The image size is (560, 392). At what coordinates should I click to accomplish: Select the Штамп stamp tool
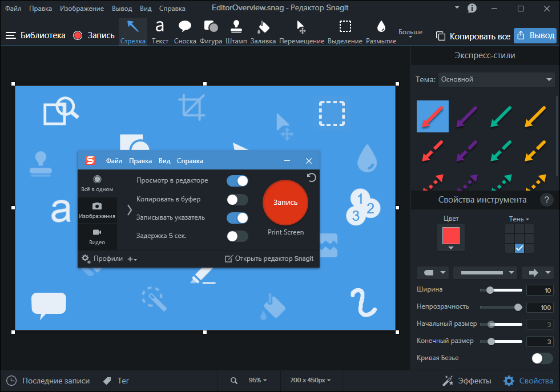[x=236, y=32]
